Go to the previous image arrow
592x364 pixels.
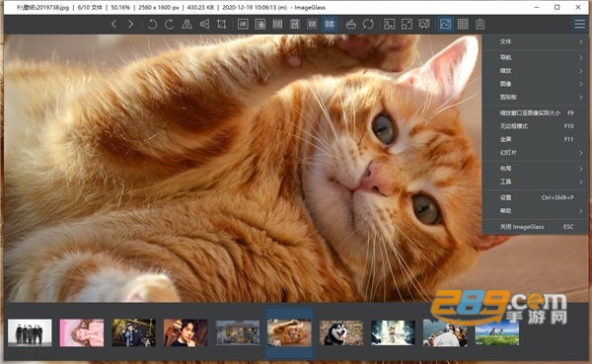point(114,24)
